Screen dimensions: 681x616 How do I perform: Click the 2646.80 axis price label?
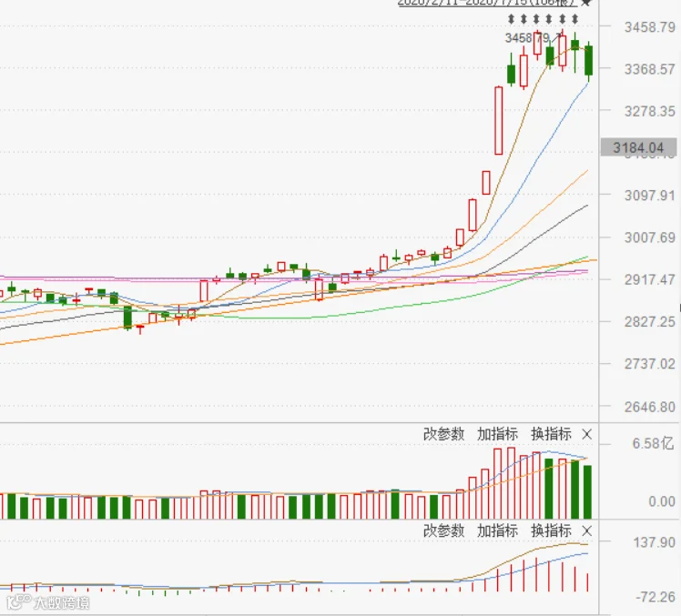[x=650, y=407]
